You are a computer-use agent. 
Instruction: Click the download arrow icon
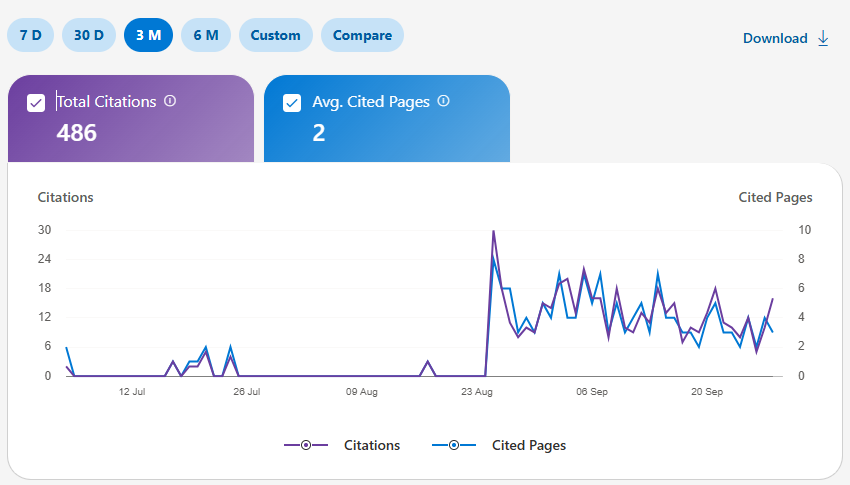pos(823,38)
